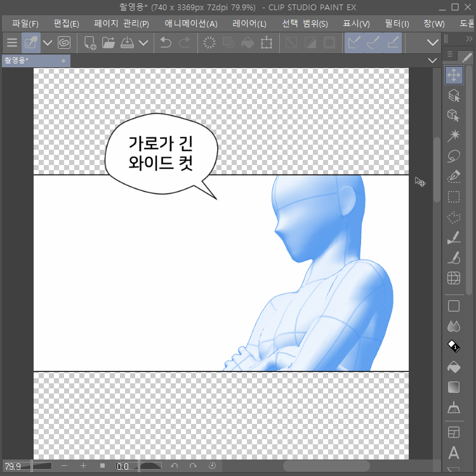Toggle snap to special ruler
This screenshot has width=476, height=476.
pos(373,43)
